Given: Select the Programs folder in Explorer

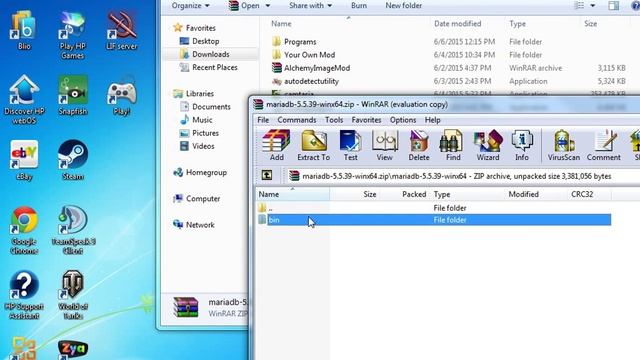Looking at the screenshot, I should pos(300,42).
